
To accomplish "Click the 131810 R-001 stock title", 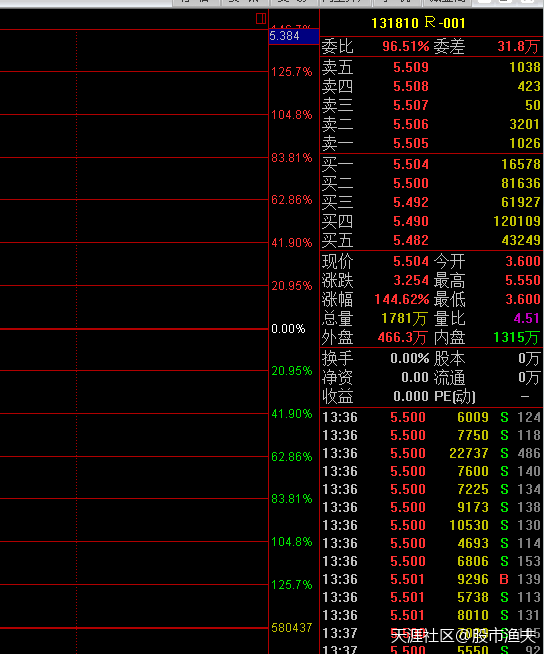I will click(x=418, y=23).
